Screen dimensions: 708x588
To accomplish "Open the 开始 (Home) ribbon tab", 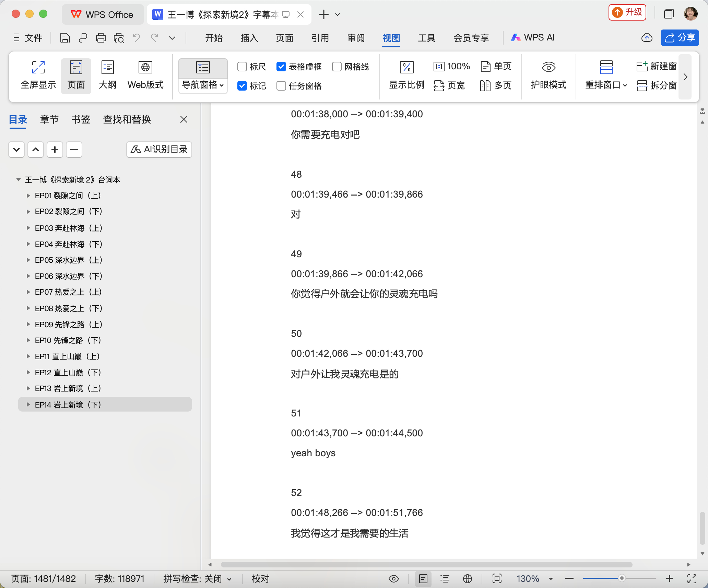I will click(x=214, y=38).
